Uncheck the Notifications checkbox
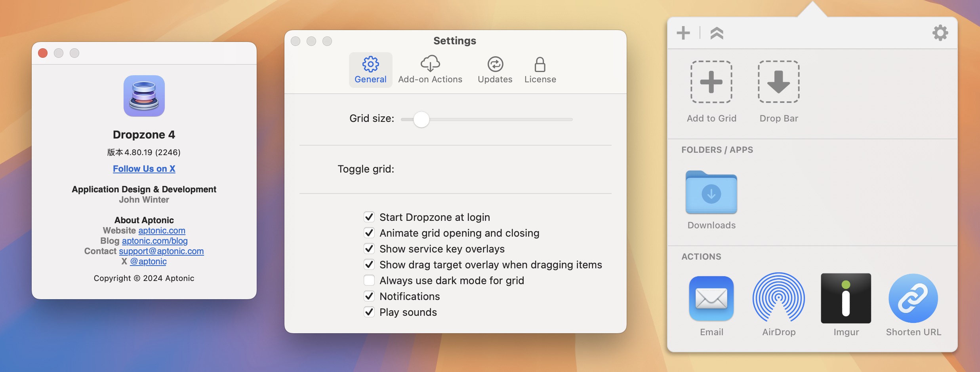The width and height of the screenshot is (980, 372). click(x=369, y=296)
